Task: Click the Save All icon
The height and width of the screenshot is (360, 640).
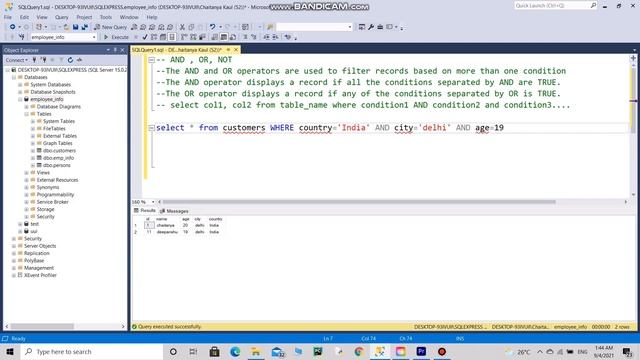Action: 84,27
